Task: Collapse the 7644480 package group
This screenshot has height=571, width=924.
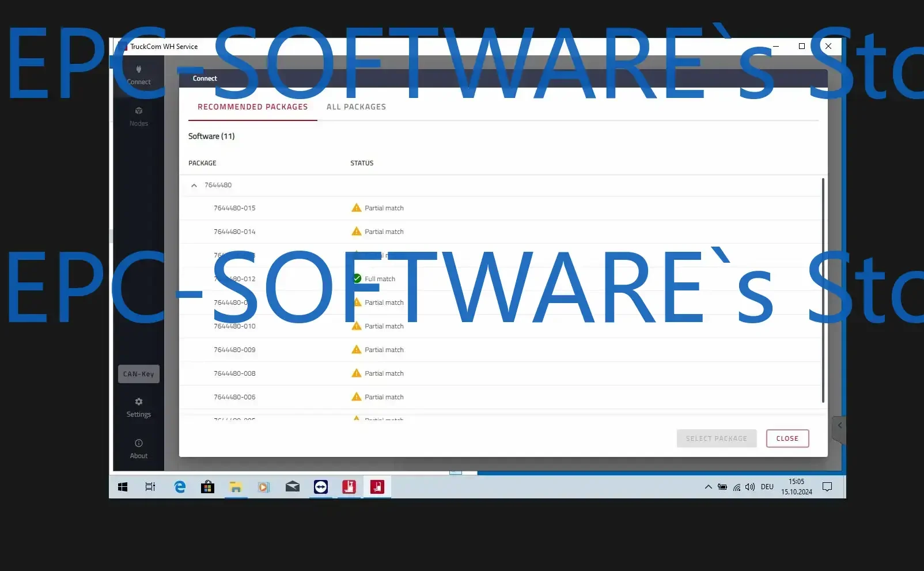Action: point(194,186)
